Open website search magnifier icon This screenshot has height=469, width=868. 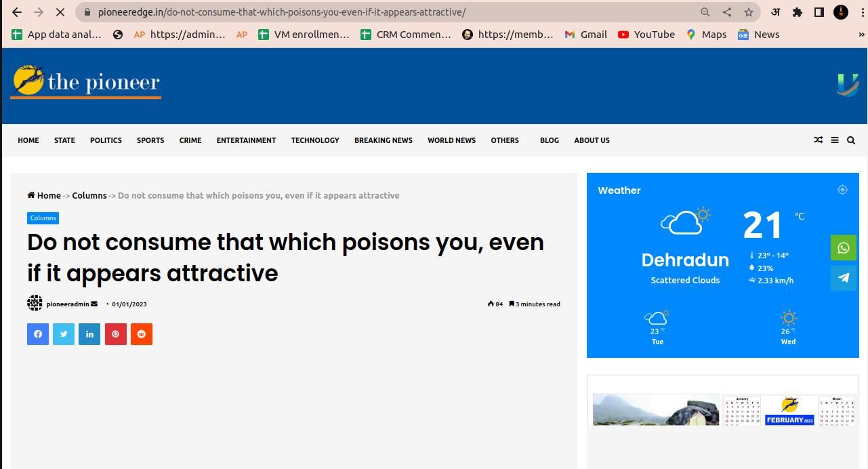click(x=851, y=140)
